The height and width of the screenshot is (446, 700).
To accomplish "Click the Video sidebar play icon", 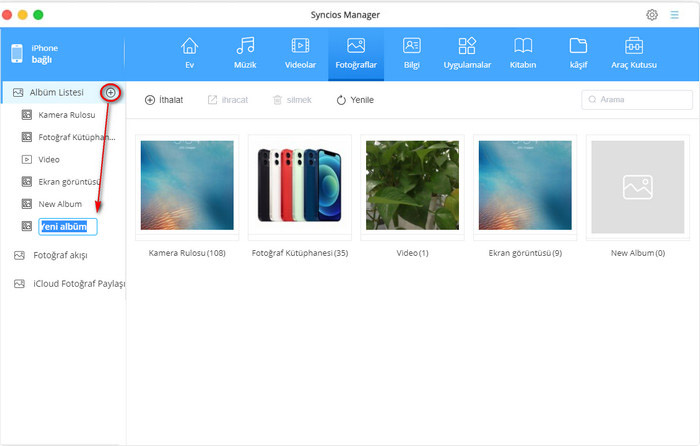I will point(27,159).
